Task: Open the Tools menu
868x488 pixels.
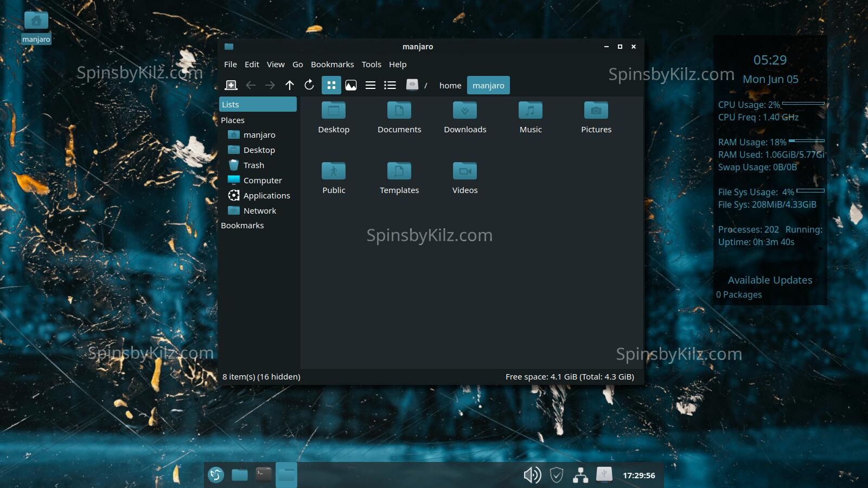Action: (371, 65)
